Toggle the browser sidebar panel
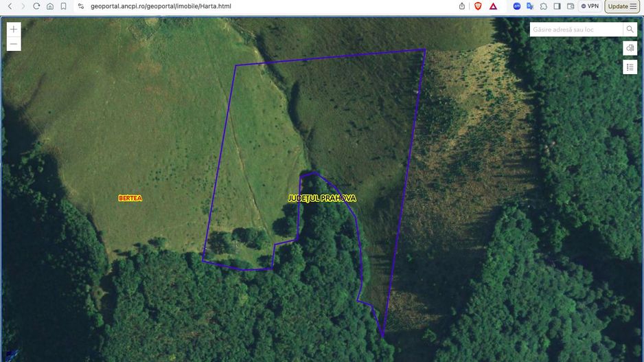Image resolution: width=644 pixels, height=362 pixels. tap(557, 6)
